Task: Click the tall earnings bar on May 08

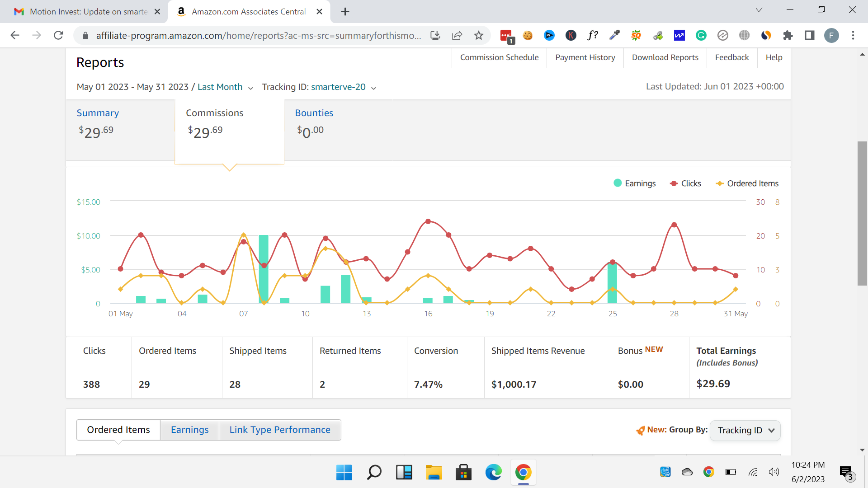Action: coord(264,269)
